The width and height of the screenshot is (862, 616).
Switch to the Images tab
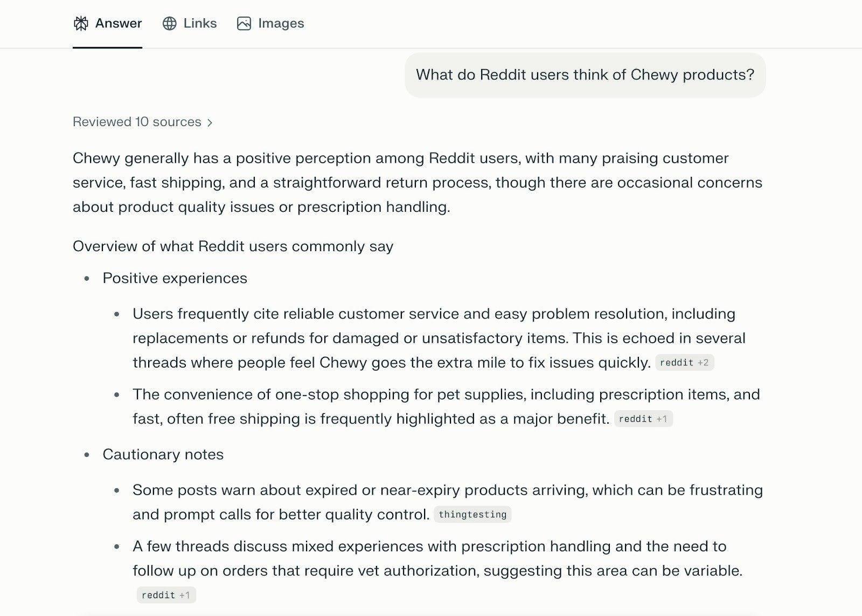(x=281, y=23)
